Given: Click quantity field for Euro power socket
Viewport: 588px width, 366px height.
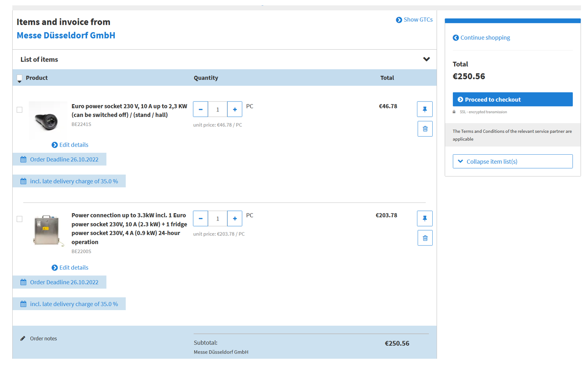Looking at the screenshot, I should pyautogui.click(x=218, y=109).
